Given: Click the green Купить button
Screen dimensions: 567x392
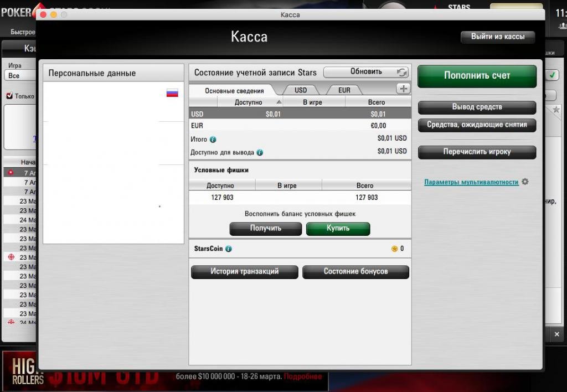Looking at the screenshot, I should click(338, 229).
